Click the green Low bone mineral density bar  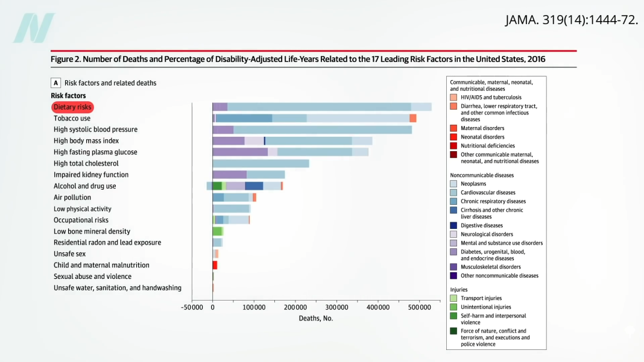(x=217, y=231)
